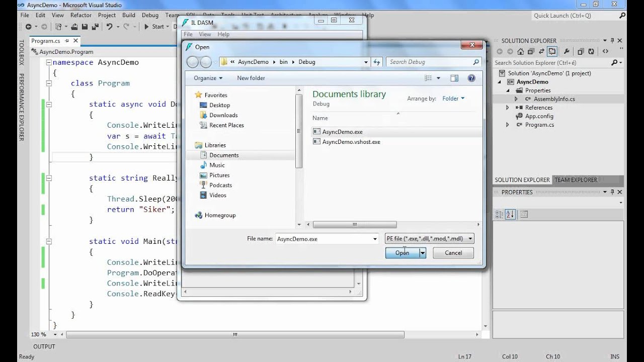
Task: Select Downloads in navigation pane
Action: [223, 115]
